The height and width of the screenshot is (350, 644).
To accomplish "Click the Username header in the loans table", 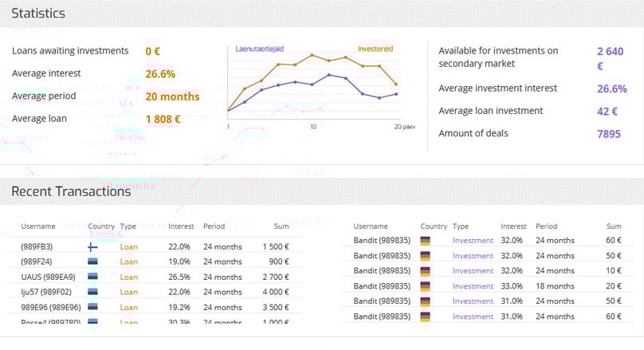I will (x=38, y=226).
